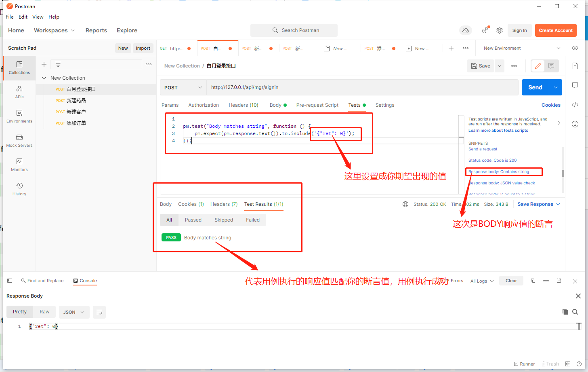Click the Search Postman box

click(x=294, y=30)
